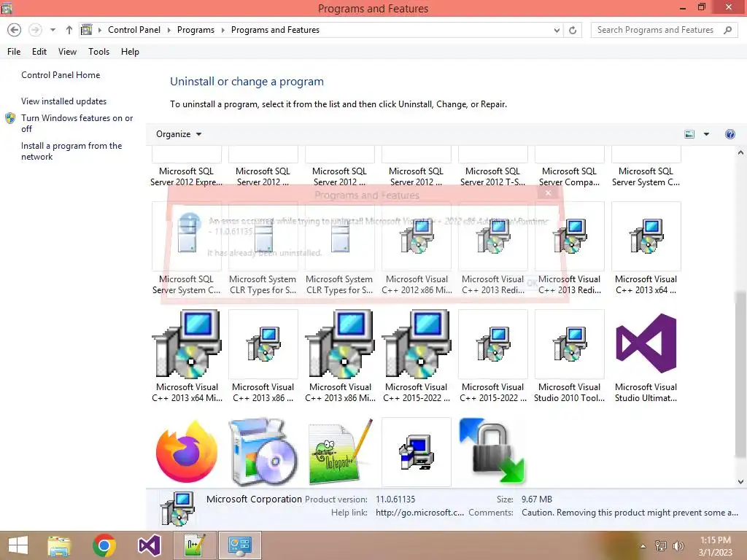Viewport: 747px width, 560px height.
Task: Open View installed updates link
Action: point(64,101)
